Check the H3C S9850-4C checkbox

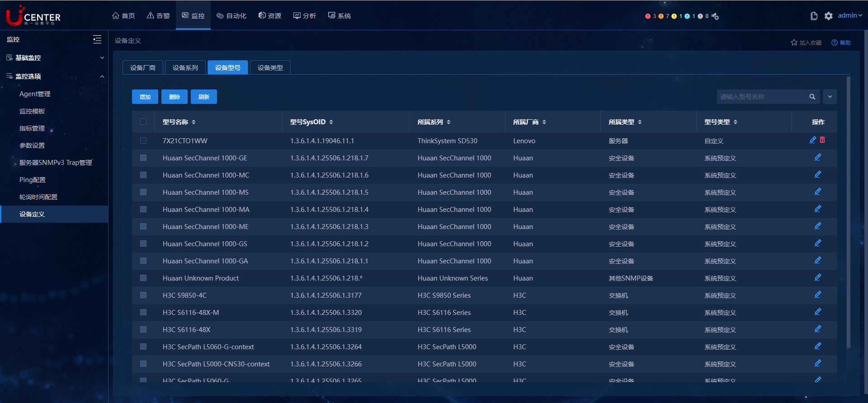click(143, 295)
